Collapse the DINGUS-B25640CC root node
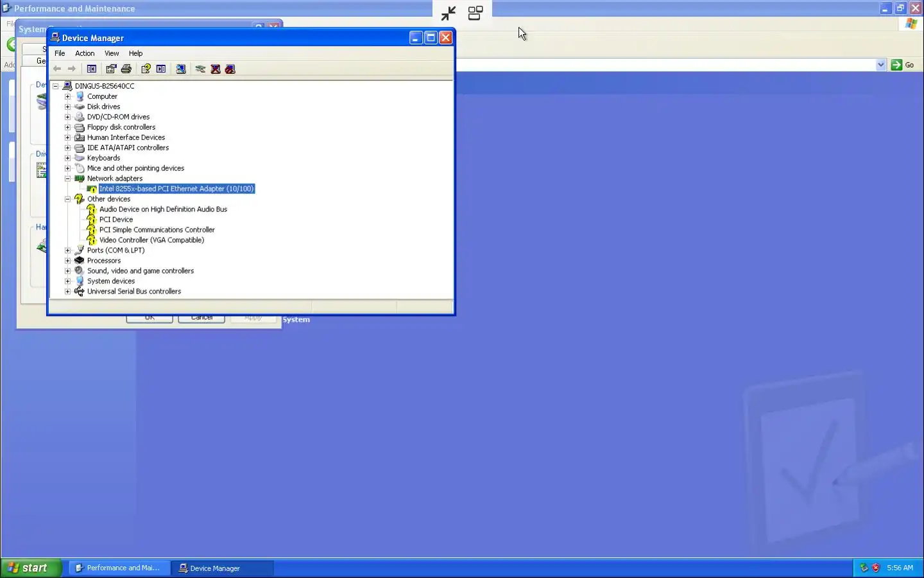 [56, 86]
